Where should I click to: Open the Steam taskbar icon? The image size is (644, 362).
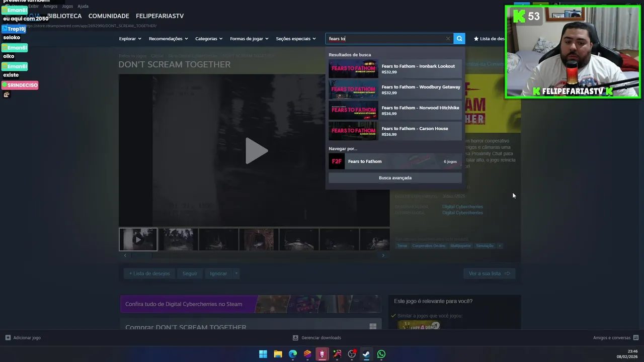pyautogui.click(x=366, y=354)
